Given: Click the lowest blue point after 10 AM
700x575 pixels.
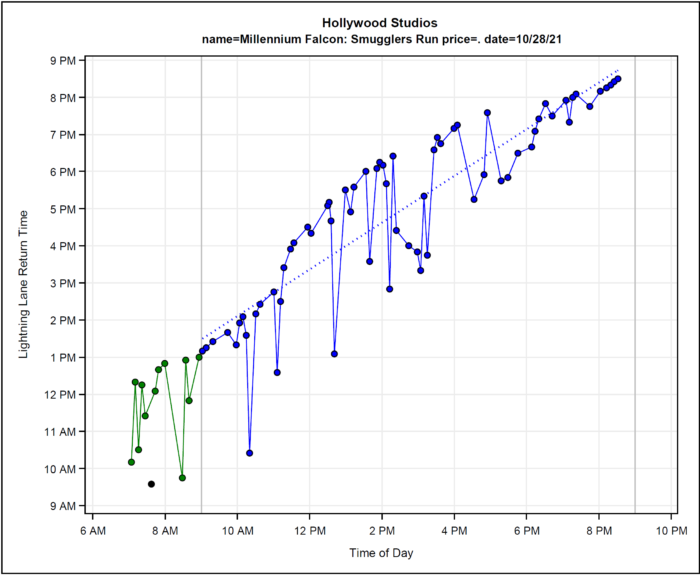Looking at the screenshot, I should click(x=249, y=453).
